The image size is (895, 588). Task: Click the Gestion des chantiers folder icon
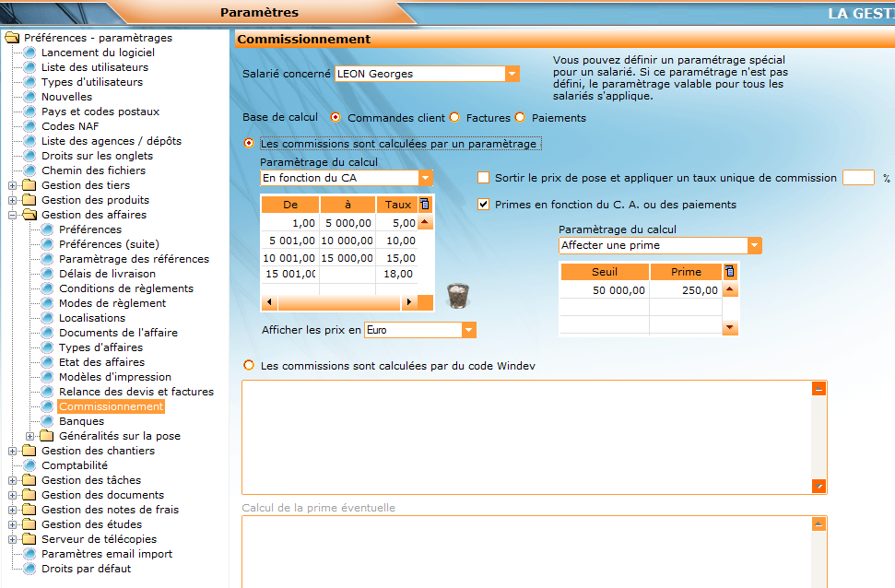click(29, 451)
